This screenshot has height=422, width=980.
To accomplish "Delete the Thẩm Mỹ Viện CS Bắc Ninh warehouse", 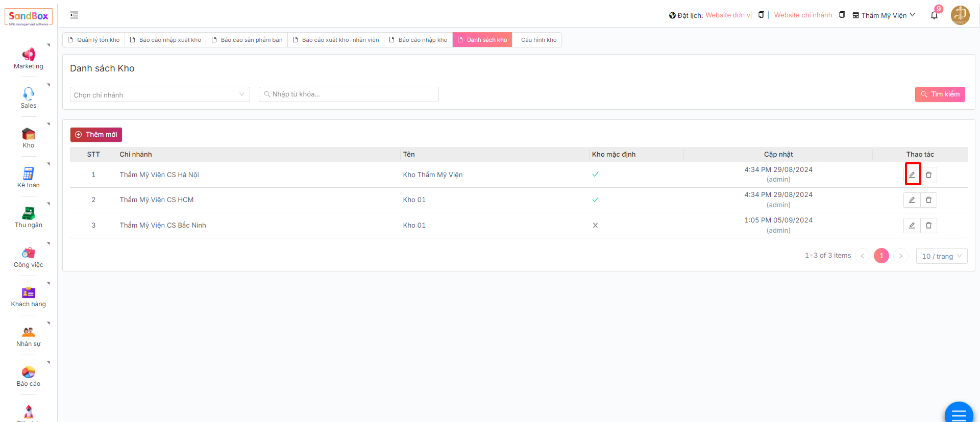I will pos(928,226).
